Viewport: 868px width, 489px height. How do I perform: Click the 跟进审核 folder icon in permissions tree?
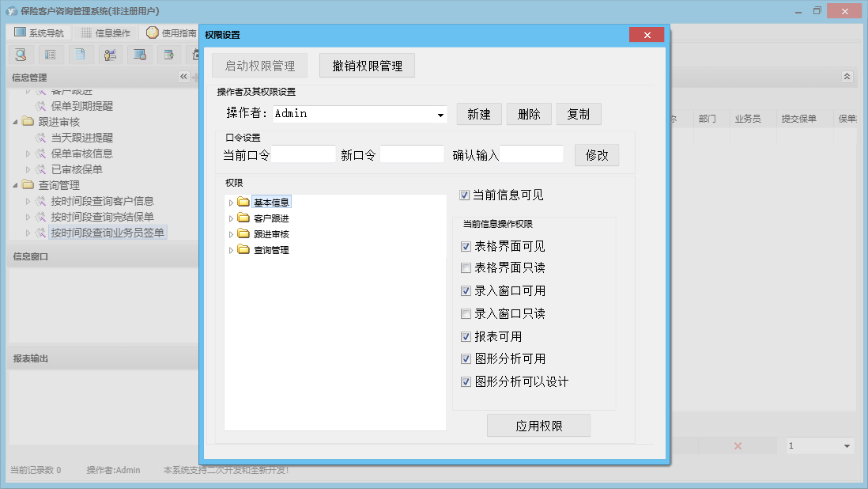(x=243, y=233)
